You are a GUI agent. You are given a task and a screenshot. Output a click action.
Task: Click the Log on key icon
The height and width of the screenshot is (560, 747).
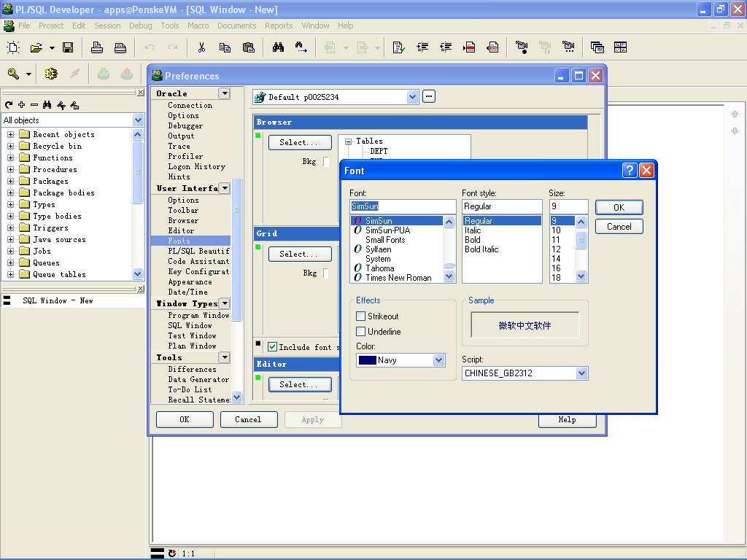click(x=13, y=74)
